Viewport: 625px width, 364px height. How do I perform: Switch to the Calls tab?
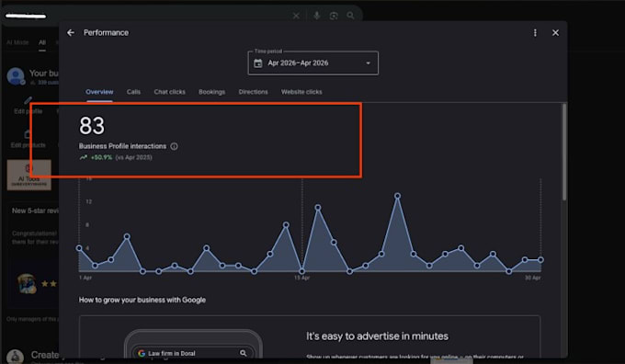[133, 92]
